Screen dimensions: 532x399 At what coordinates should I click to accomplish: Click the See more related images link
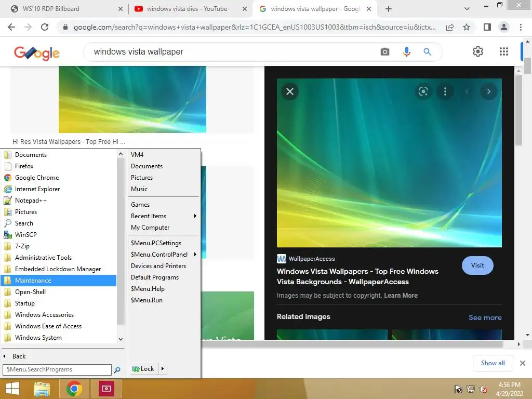point(485,317)
